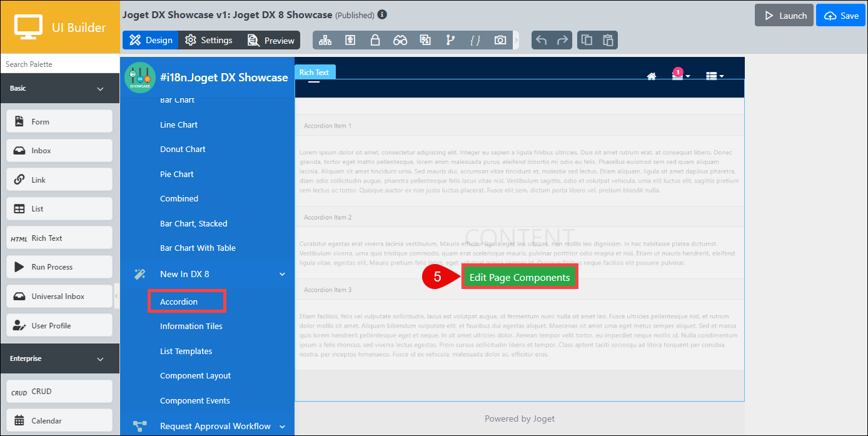
Task: Open the Pie Chart menu item
Action: (177, 174)
